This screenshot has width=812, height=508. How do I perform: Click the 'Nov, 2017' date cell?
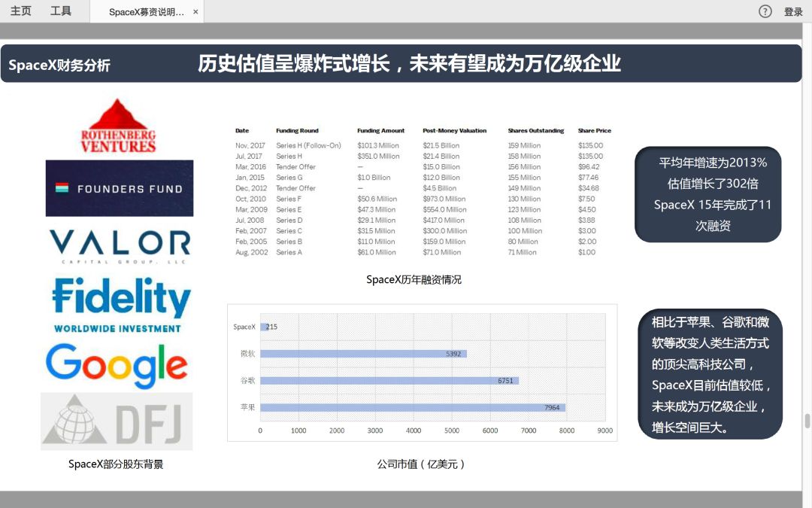(250, 146)
